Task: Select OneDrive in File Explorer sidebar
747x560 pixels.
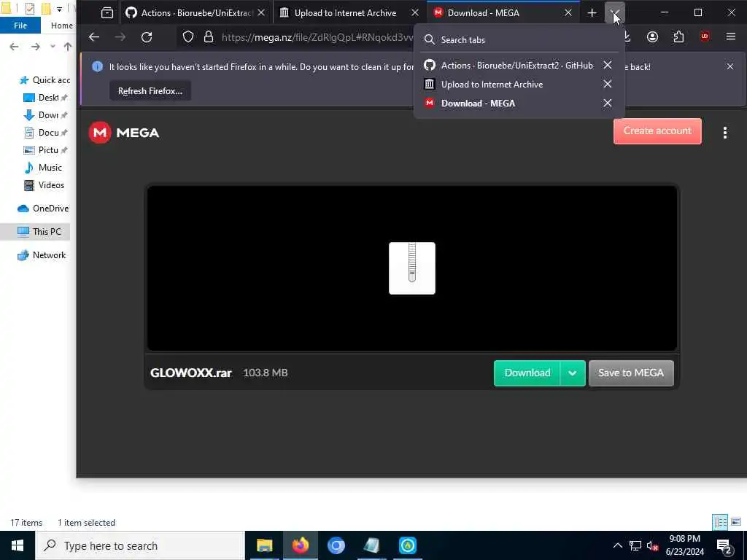Action: click(43, 209)
